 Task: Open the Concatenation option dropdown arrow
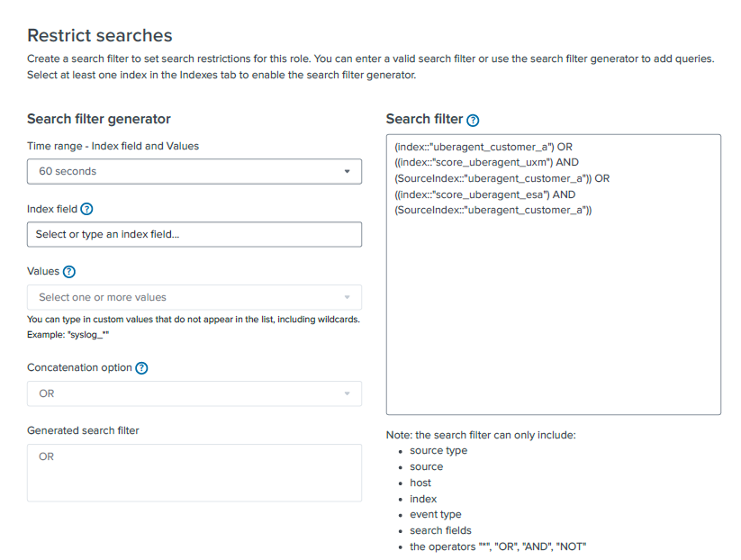pyautogui.click(x=348, y=393)
